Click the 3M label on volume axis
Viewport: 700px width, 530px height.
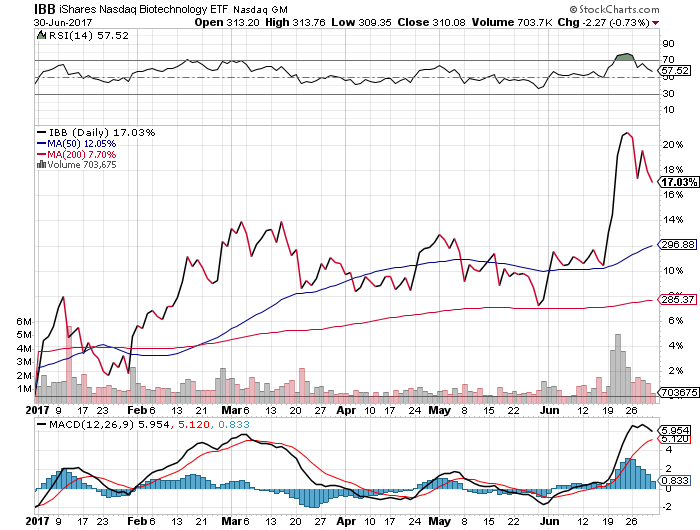tap(24, 362)
